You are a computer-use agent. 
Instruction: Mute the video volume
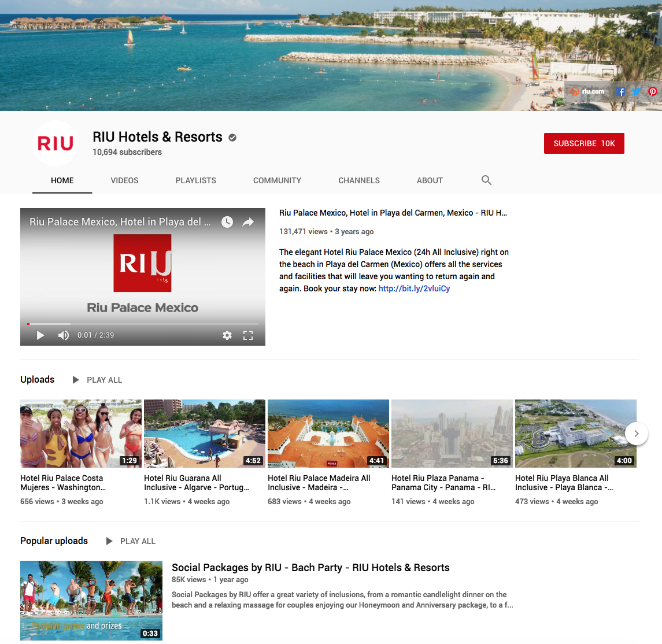[63, 335]
